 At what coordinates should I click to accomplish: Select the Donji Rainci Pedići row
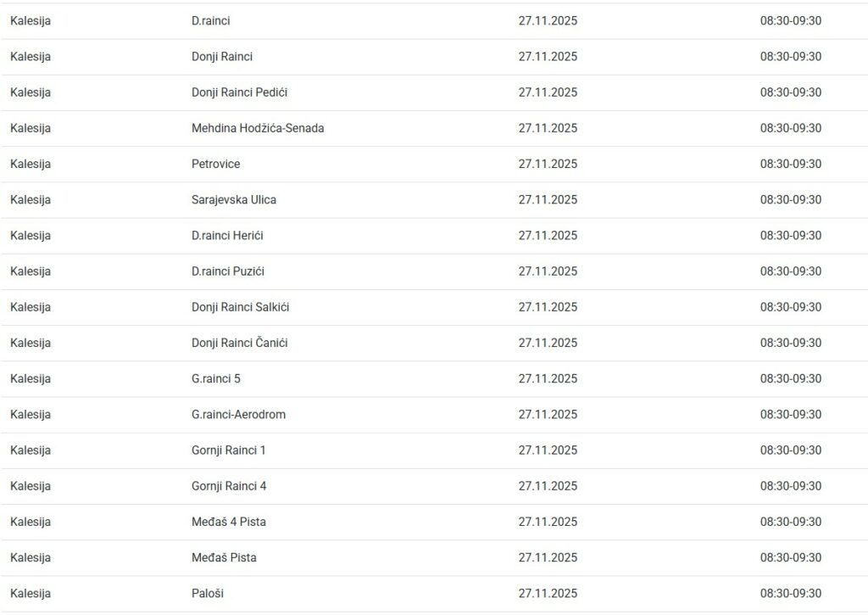(x=239, y=92)
